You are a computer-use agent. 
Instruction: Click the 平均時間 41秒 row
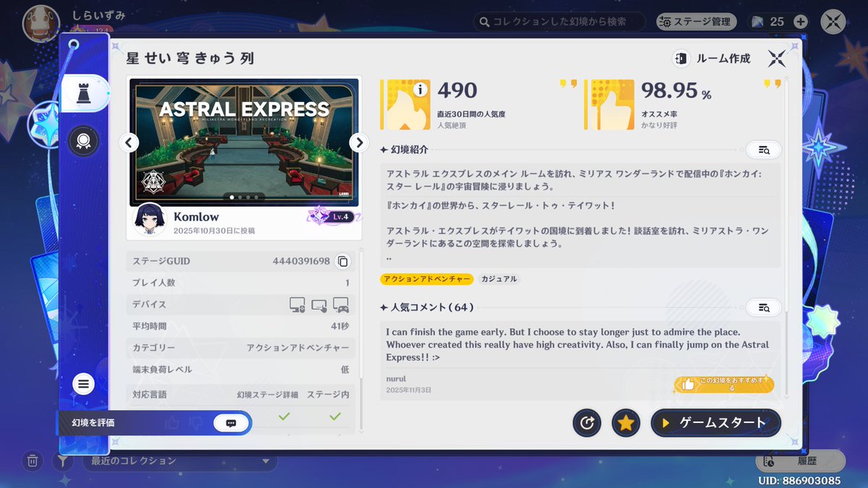pos(241,326)
